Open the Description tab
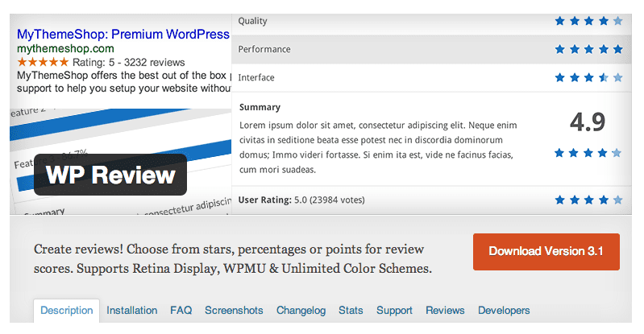Image resolution: width=644 pixels, height=334 pixels. [x=67, y=311]
